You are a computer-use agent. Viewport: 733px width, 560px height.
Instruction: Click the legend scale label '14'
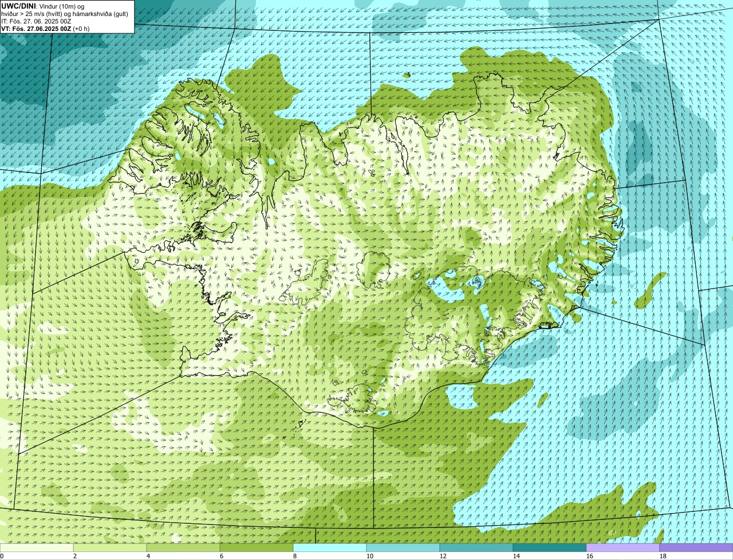coord(517,556)
